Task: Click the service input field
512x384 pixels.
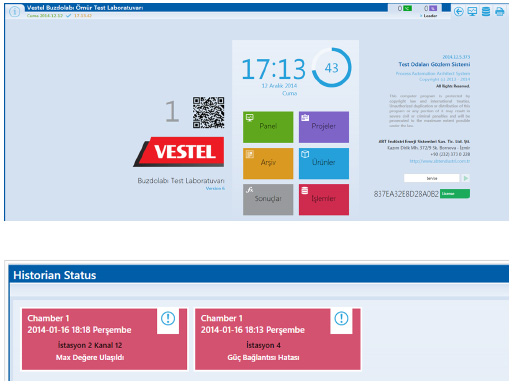Action: pos(432,178)
